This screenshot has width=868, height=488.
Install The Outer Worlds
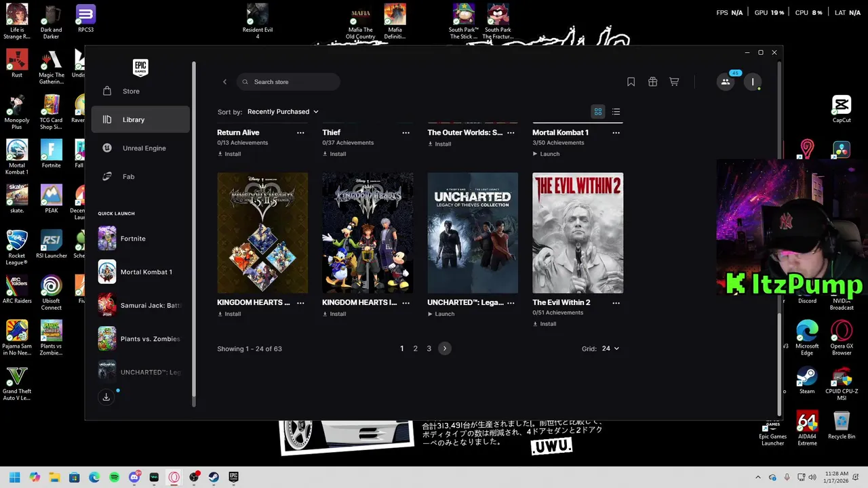439,144
